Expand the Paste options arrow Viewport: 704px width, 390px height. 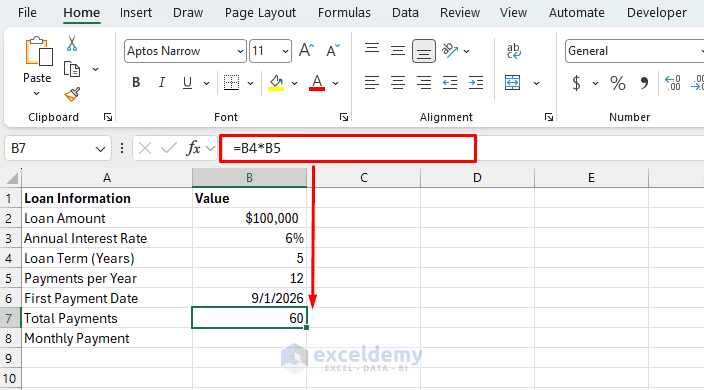[x=37, y=94]
